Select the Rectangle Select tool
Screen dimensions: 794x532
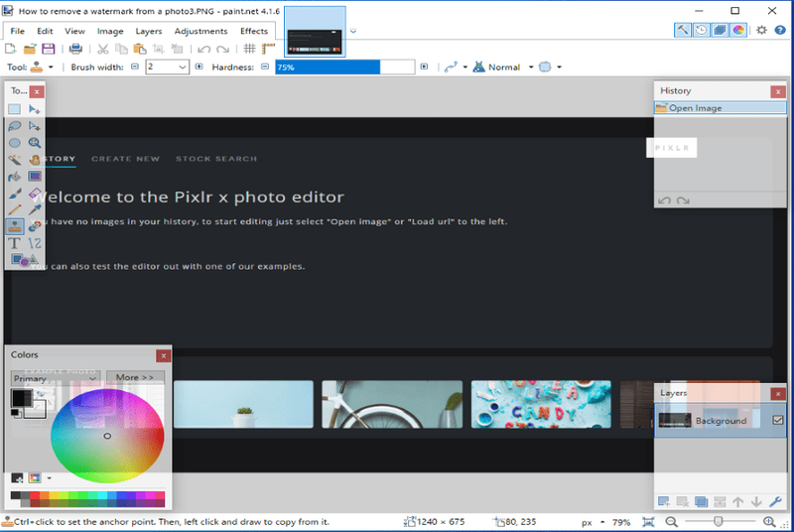tap(14, 109)
